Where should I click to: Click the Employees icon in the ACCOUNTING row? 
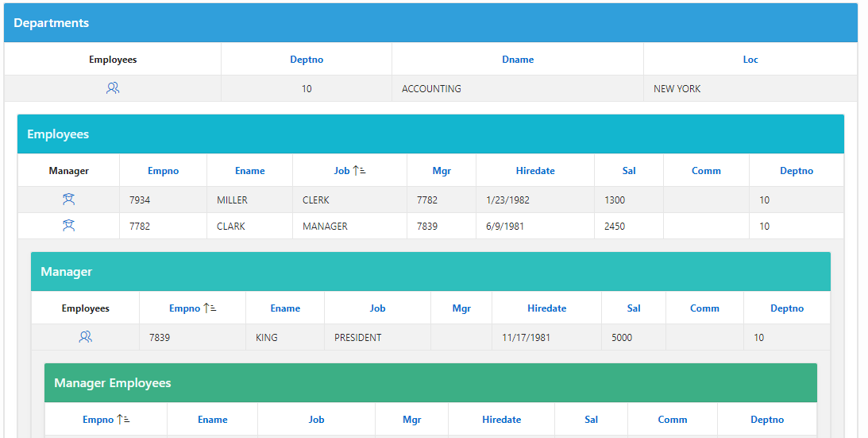pos(113,88)
